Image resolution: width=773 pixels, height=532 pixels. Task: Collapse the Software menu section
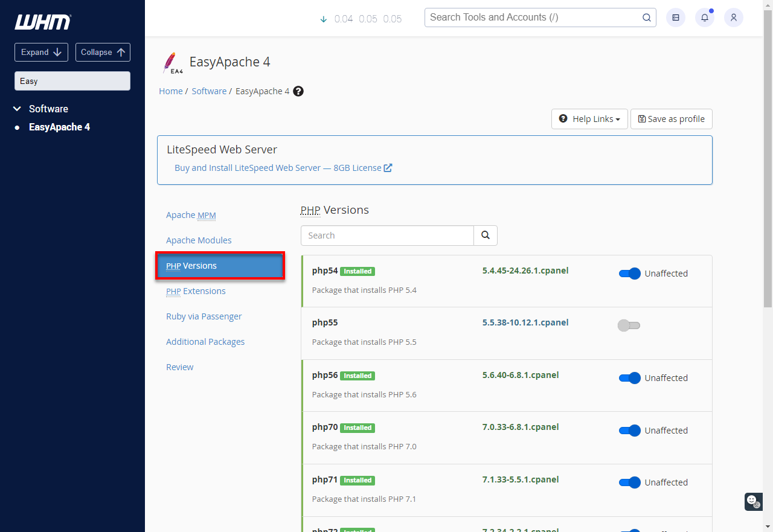click(x=17, y=109)
